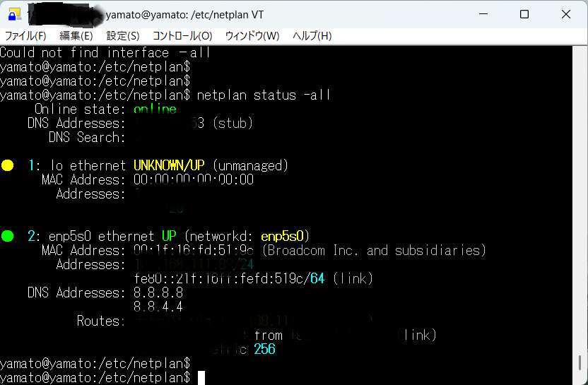Image resolution: width=588 pixels, height=385 pixels.
Task: Close the Tera Term window
Action: 565,14
